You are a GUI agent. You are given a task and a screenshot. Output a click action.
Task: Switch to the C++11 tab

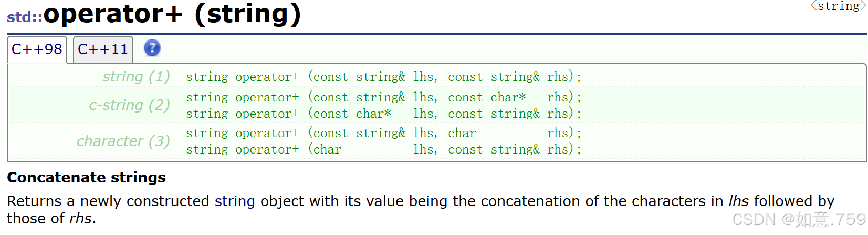click(x=103, y=49)
